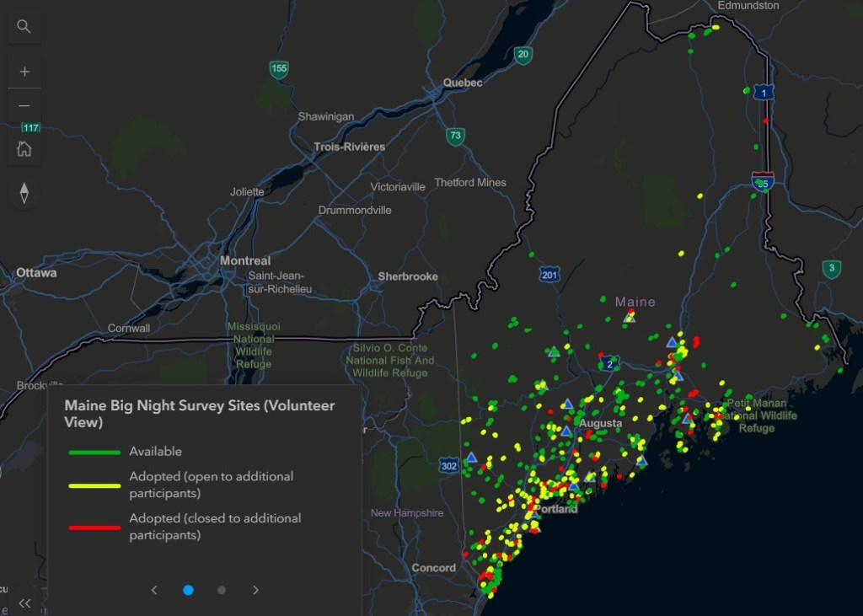Zoom in with the plus button
863x616 pixels.
[x=24, y=72]
